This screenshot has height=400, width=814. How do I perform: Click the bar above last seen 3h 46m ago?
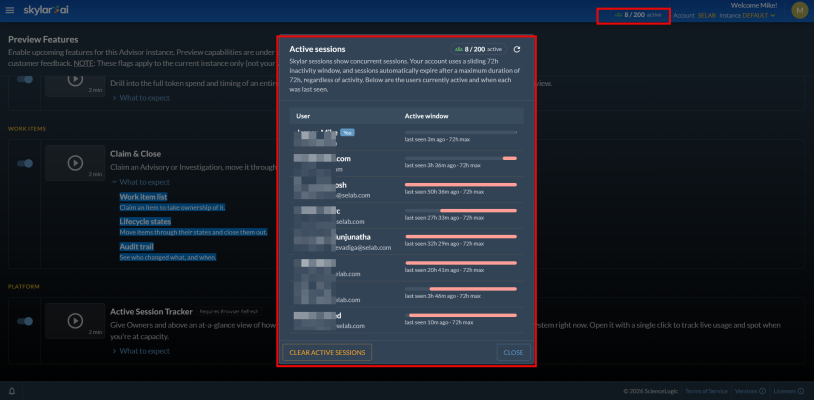460,289
